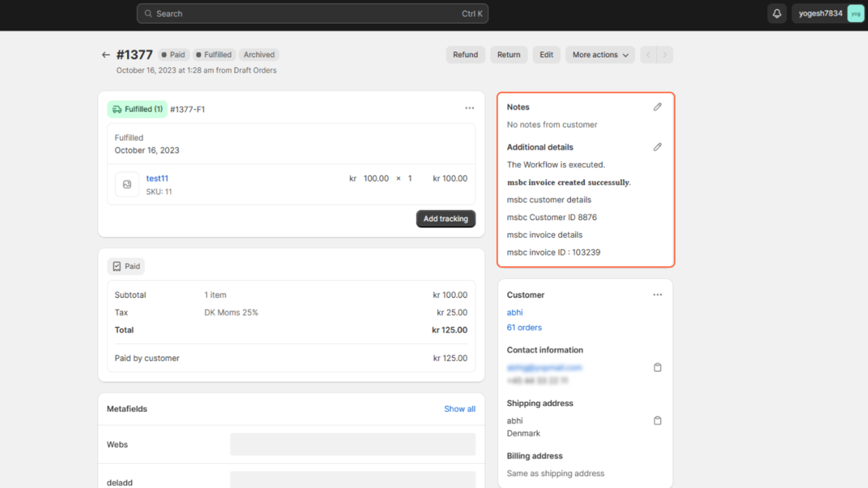This screenshot has width=868, height=488.
Task: Click Show all metafields link
Action: [460, 409]
